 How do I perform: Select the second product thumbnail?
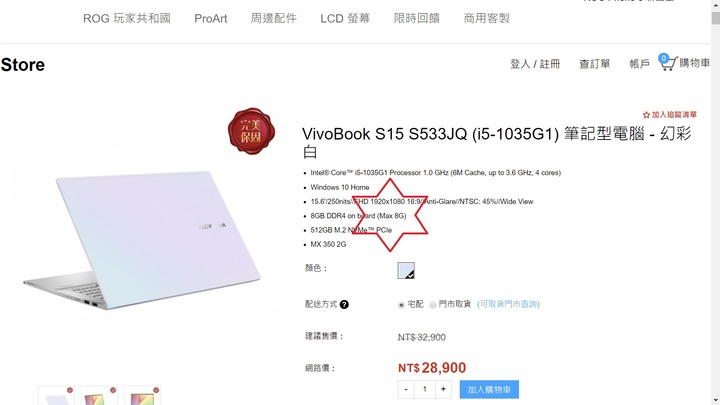[99, 396]
